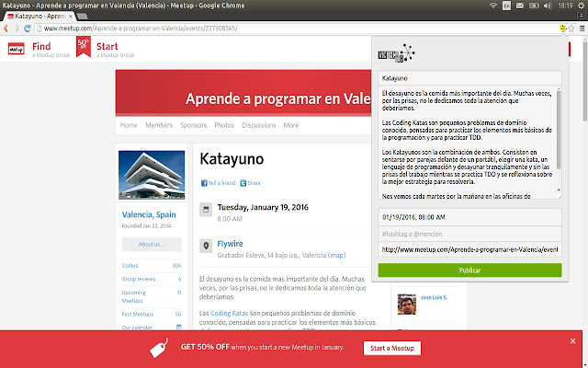
Task: Click the Aprende a programar group banner title
Action: coord(277,98)
